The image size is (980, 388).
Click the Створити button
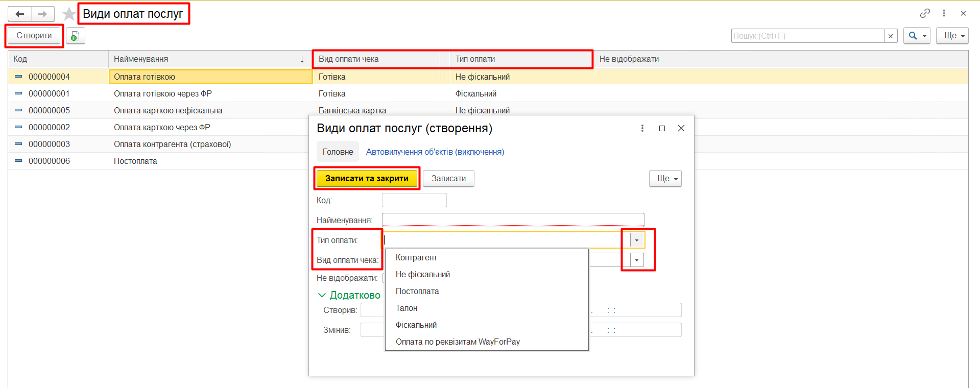[34, 36]
